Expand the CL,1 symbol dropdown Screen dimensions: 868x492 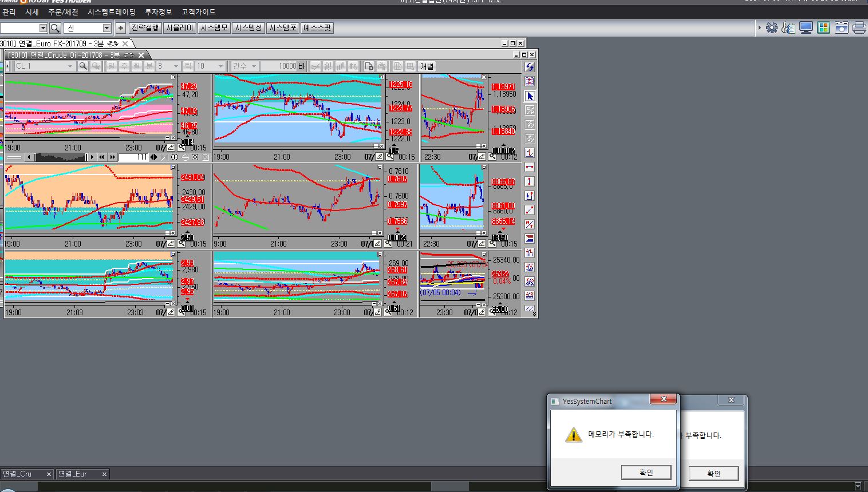[x=70, y=66]
